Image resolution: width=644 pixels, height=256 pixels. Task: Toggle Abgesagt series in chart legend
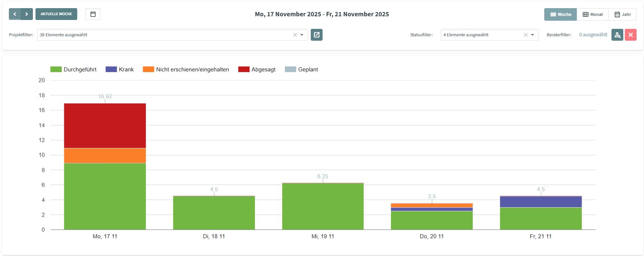(x=257, y=70)
